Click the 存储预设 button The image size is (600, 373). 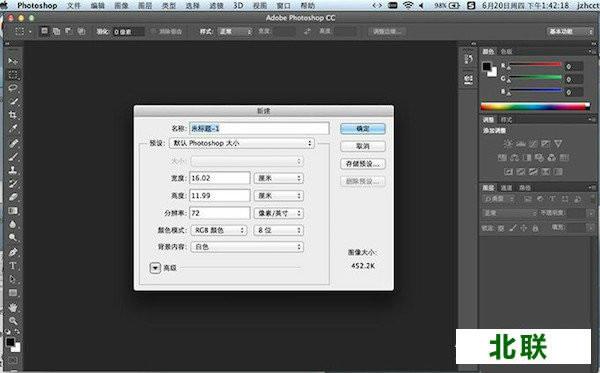tap(363, 164)
